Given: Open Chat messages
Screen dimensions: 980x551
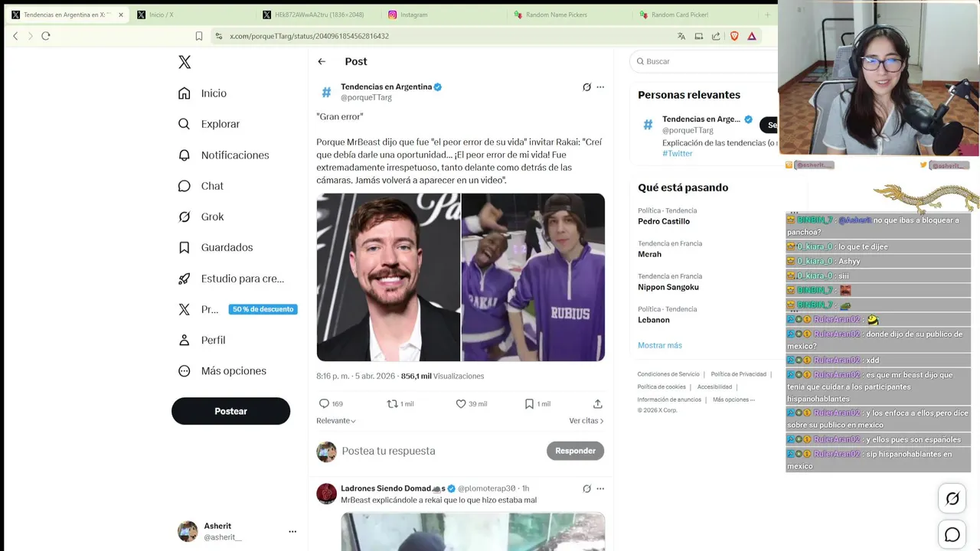Looking at the screenshot, I should pos(201,186).
